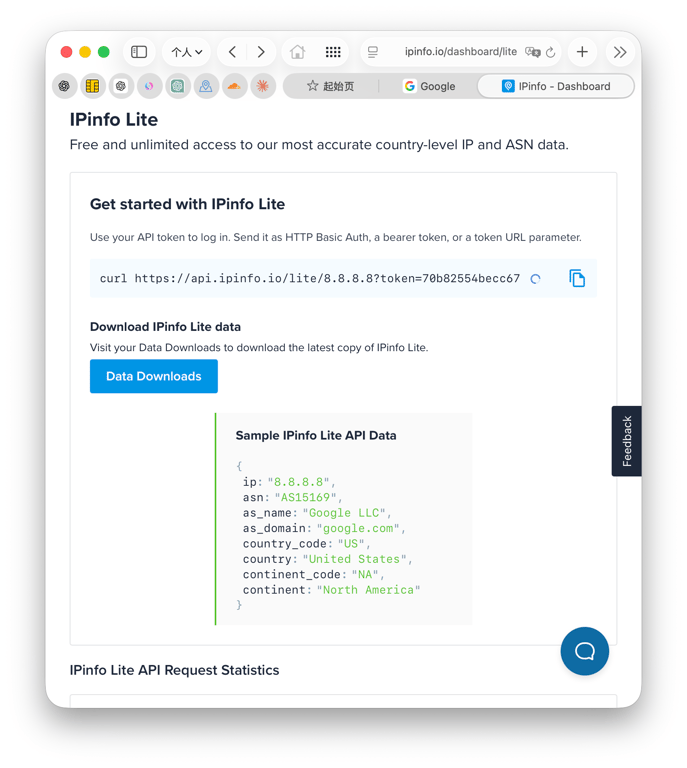Click the ipinfo.io/dashboard/lite address field

tap(460, 52)
